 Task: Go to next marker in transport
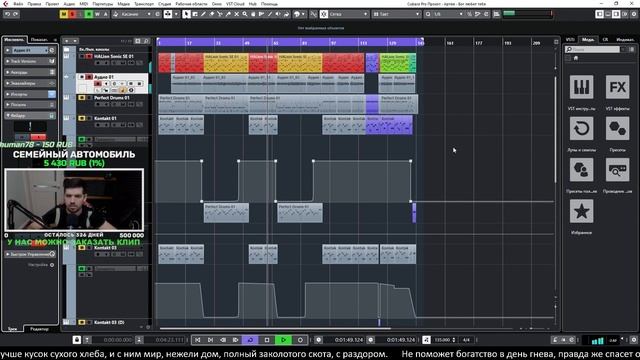pyautogui.click(x=210, y=340)
